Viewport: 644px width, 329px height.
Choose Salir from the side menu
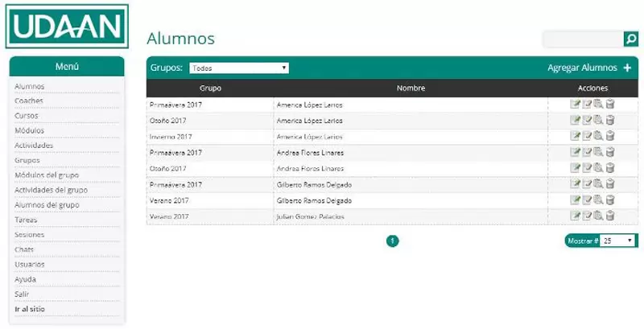pyautogui.click(x=22, y=294)
